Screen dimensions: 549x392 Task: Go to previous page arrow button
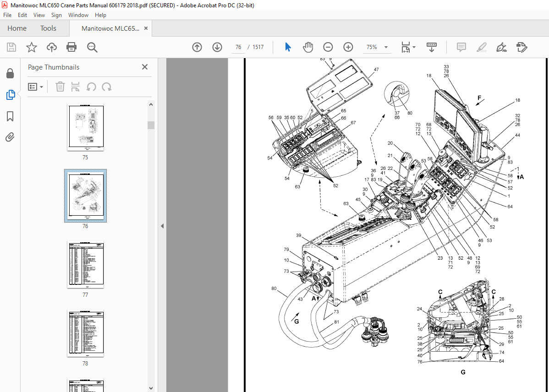(x=197, y=47)
